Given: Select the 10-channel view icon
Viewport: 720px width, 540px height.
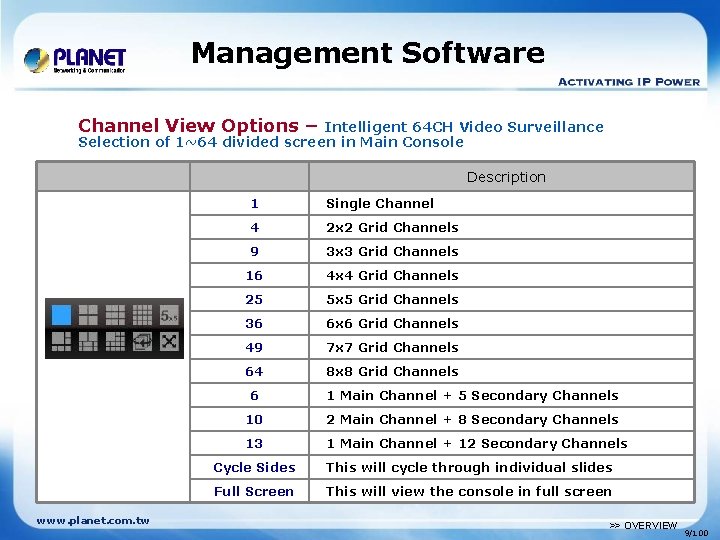Looking at the screenshot, I should pos(88,342).
